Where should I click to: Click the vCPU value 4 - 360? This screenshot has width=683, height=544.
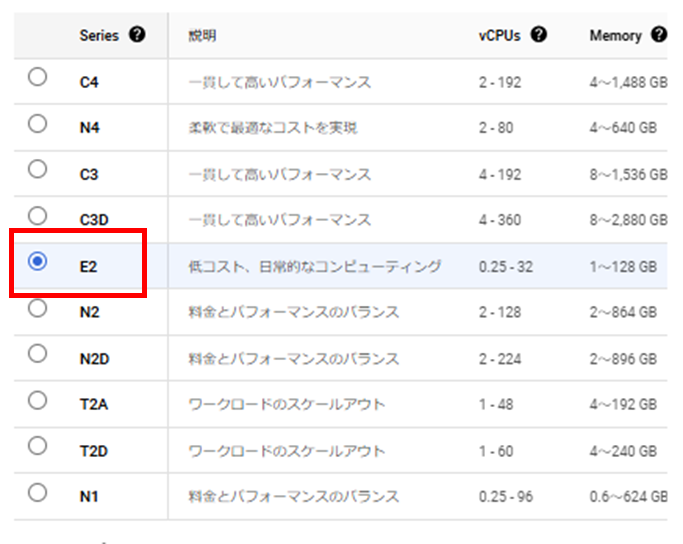500,220
